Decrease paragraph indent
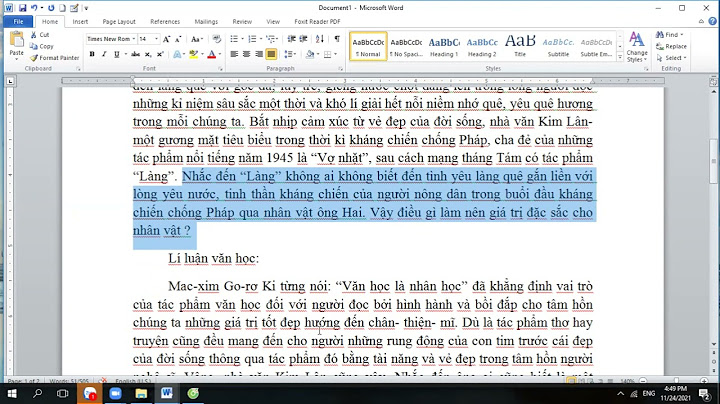The width and height of the screenshot is (720, 404). click(291, 39)
